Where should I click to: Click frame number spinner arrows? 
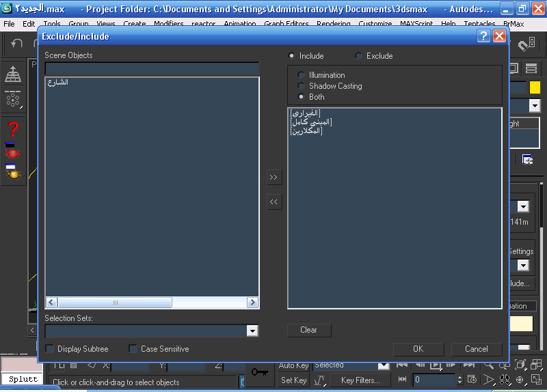pos(459,380)
